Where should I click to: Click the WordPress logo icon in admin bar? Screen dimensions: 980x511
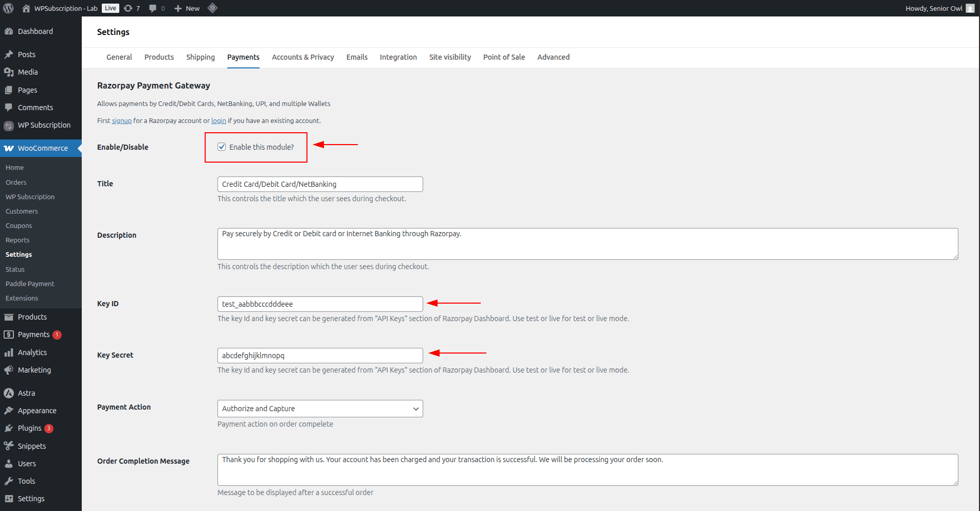[8, 8]
